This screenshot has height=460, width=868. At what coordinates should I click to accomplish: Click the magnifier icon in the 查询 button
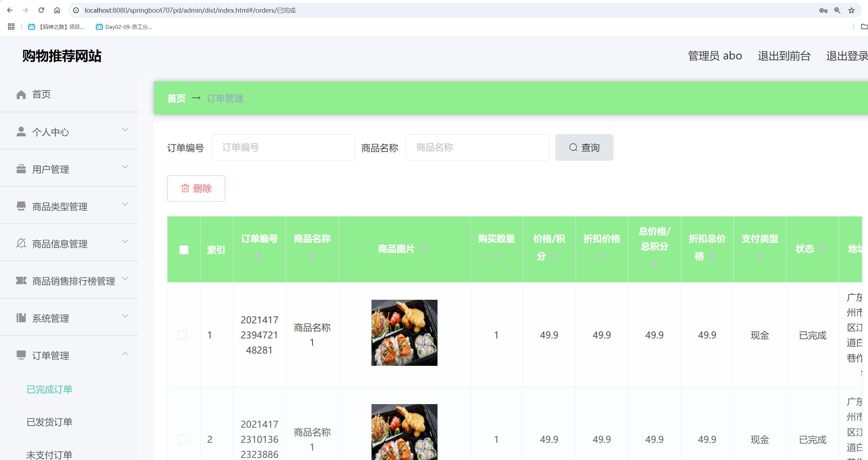coord(573,147)
